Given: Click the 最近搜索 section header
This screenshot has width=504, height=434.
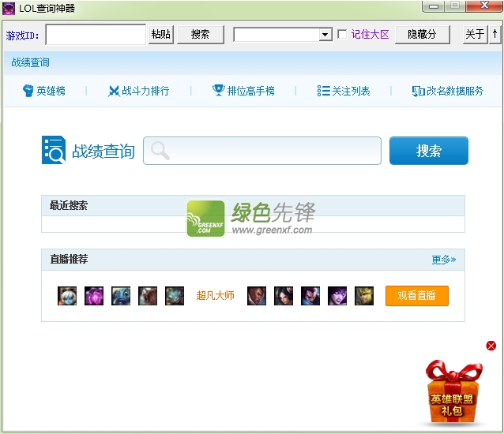Looking at the screenshot, I should coord(253,205).
